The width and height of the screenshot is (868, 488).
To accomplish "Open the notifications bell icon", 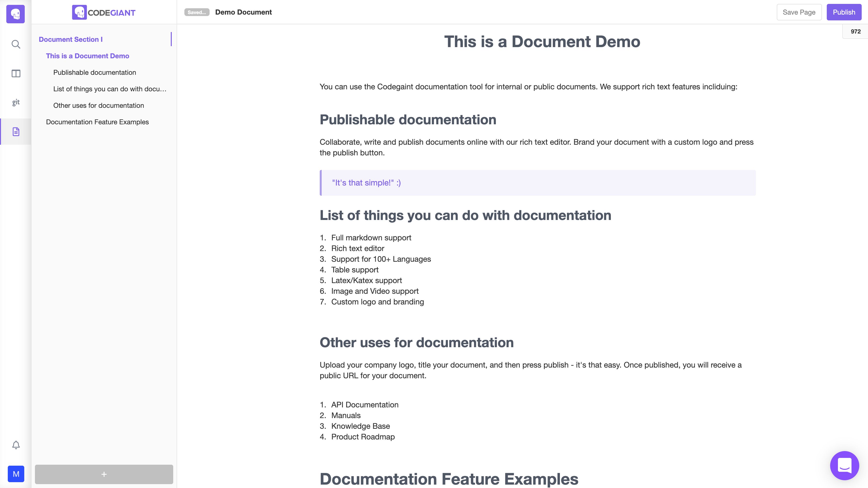I will 16,445.
